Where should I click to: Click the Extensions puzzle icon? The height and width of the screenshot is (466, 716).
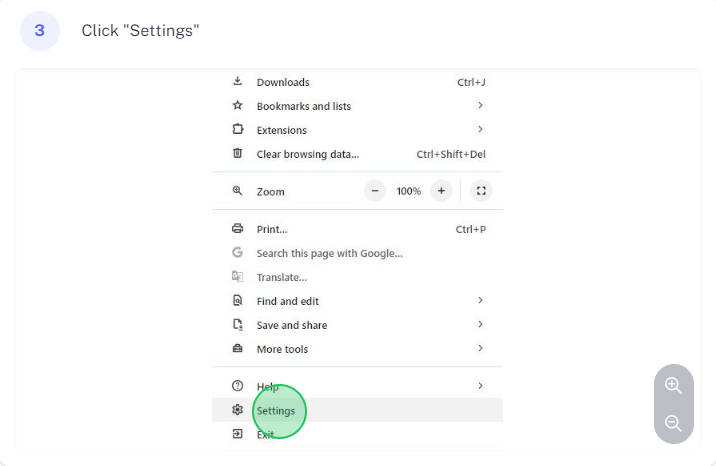click(x=237, y=129)
